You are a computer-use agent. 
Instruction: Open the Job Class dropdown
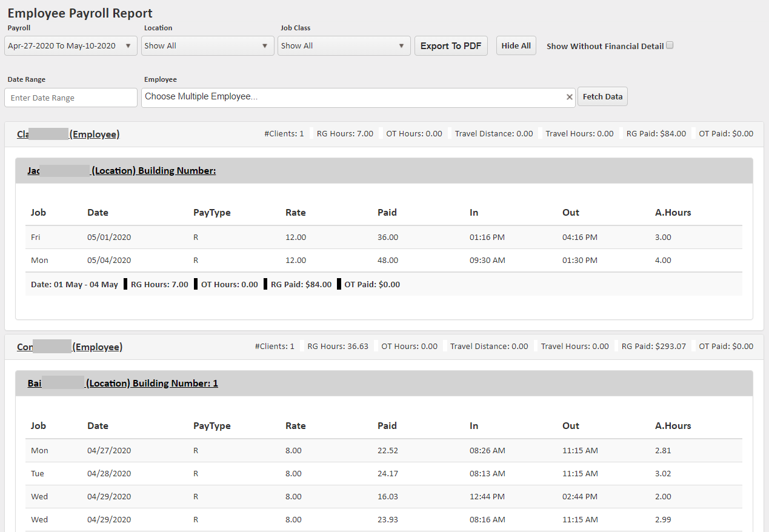[344, 46]
